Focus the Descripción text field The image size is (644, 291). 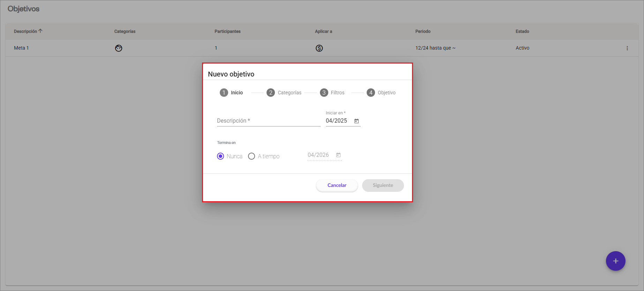[x=269, y=121]
